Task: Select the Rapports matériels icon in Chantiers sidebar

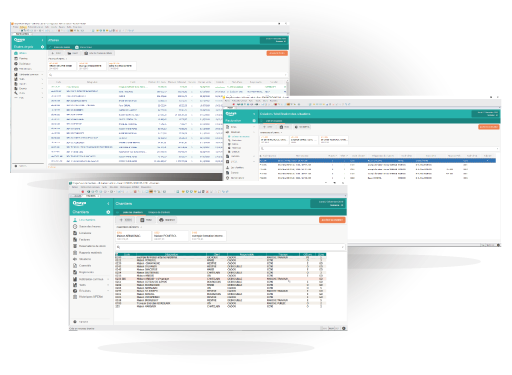Action: pos(75,253)
